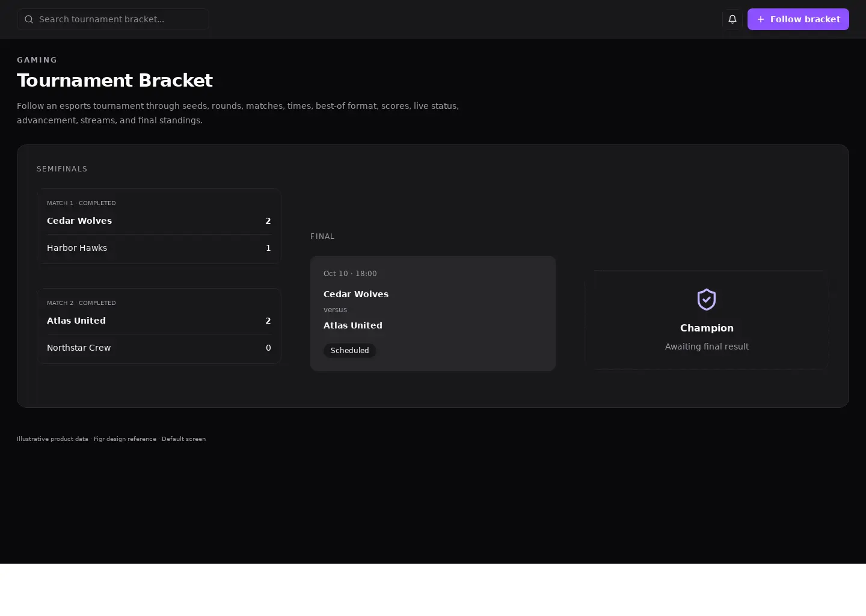Click the Champion shield checkmark icon
This screenshot has width=866, height=616.
point(707,299)
